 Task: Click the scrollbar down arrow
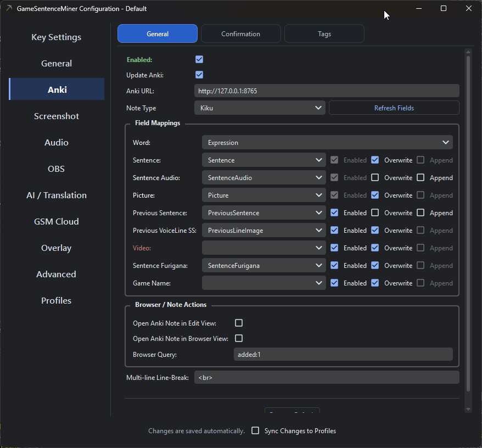pos(468,409)
